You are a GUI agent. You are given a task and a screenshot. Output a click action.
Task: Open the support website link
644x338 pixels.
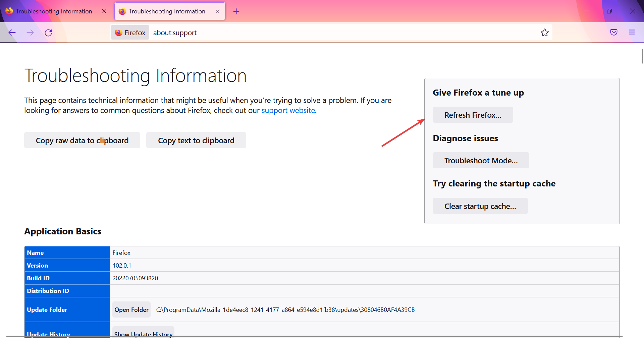pos(288,110)
